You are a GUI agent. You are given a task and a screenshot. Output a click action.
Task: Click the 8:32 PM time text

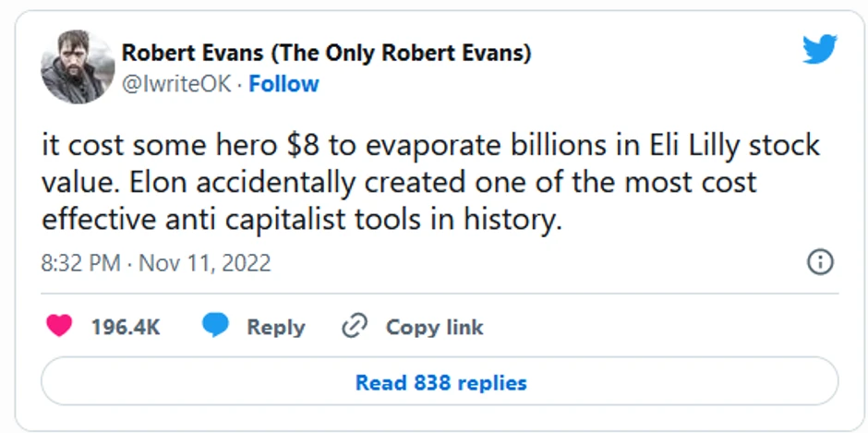(81, 263)
